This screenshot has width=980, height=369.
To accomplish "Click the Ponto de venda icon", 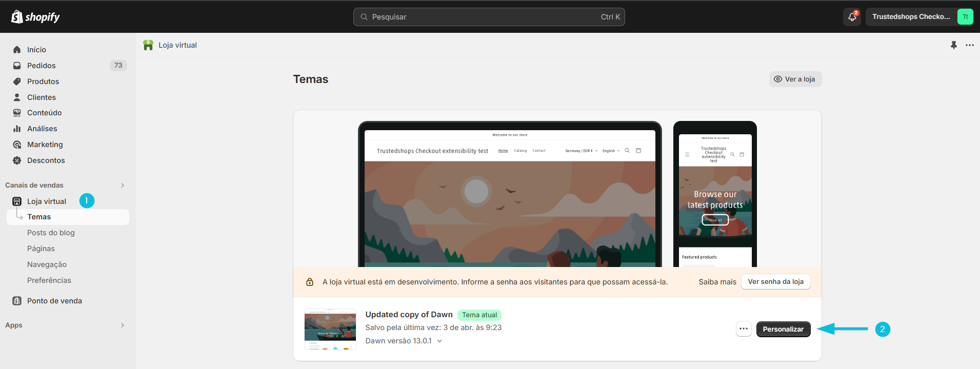I will pyautogui.click(x=17, y=301).
